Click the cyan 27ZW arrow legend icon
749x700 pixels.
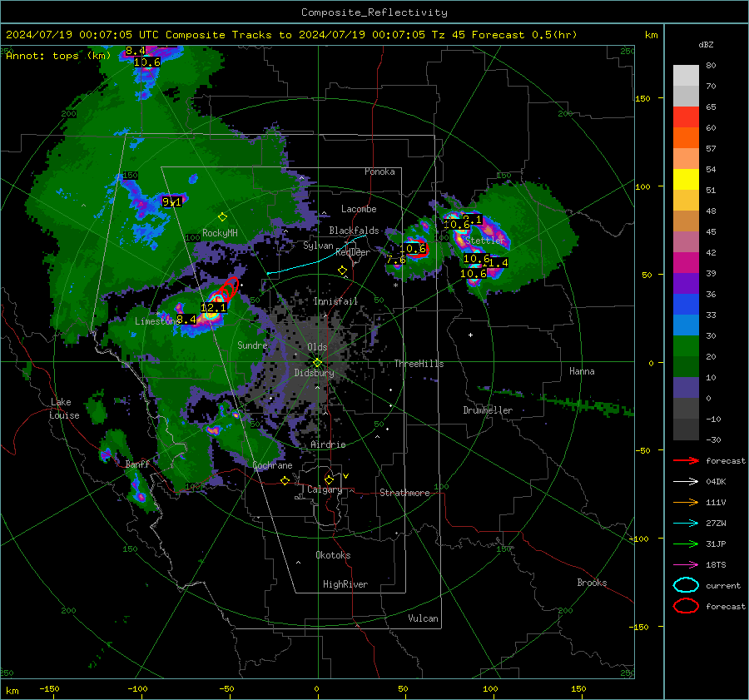coord(686,524)
